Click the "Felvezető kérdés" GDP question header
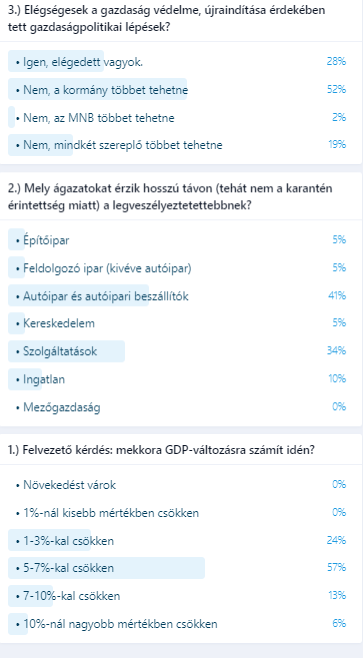Screen dimensions: 363x658 161,450
